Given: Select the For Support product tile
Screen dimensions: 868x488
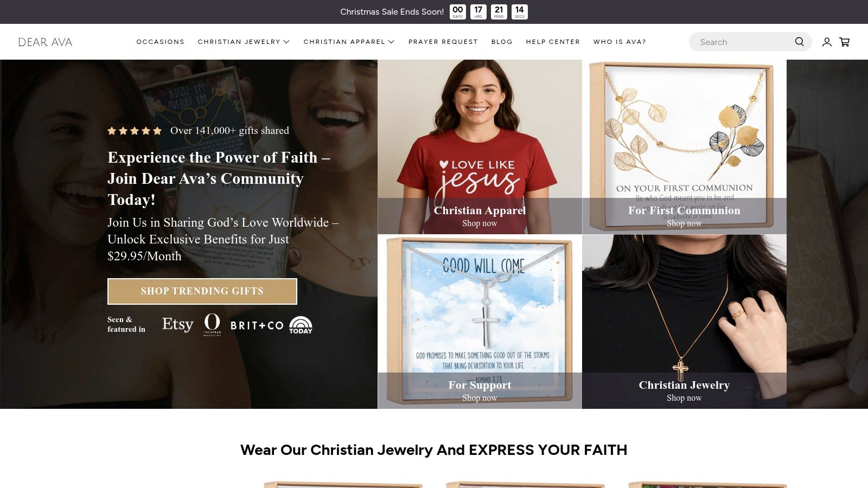Looking at the screenshot, I should (480, 322).
